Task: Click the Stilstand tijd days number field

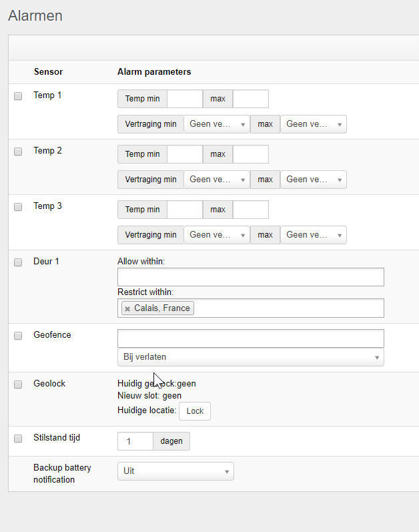Action: click(x=135, y=441)
